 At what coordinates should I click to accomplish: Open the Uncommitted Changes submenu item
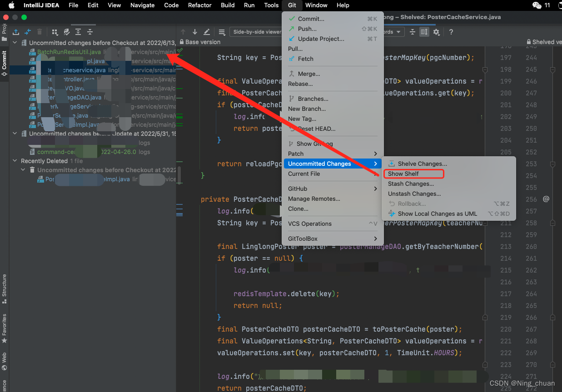coord(333,164)
